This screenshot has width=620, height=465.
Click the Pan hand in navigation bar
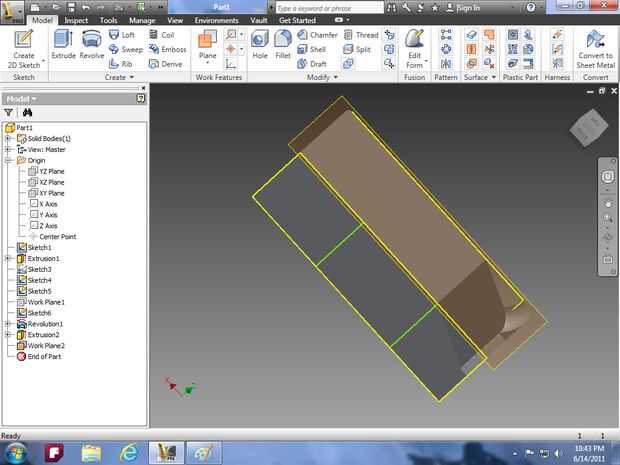click(608, 204)
